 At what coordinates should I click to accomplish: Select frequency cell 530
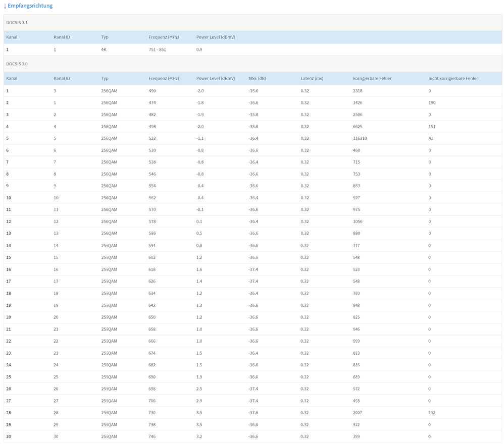152,150
